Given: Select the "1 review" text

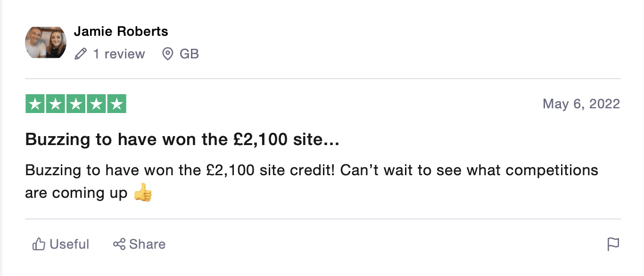Looking at the screenshot, I should click(x=119, y=54).
